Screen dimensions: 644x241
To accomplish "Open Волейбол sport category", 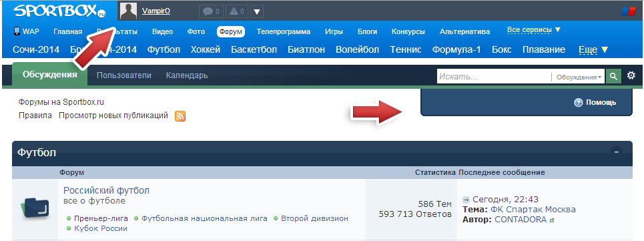I will [x=357, y=49].
